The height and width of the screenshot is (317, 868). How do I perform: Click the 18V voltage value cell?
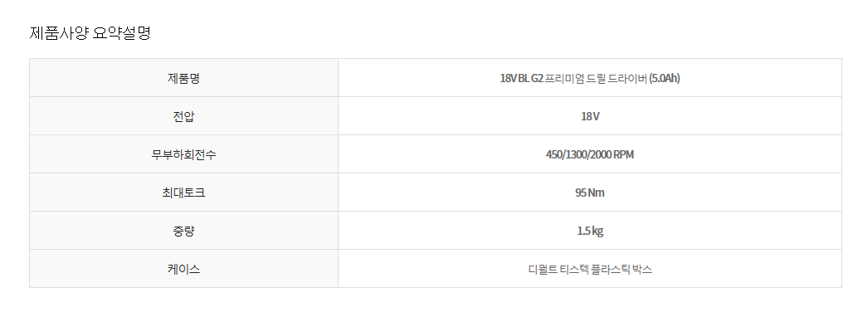(590, 116)
